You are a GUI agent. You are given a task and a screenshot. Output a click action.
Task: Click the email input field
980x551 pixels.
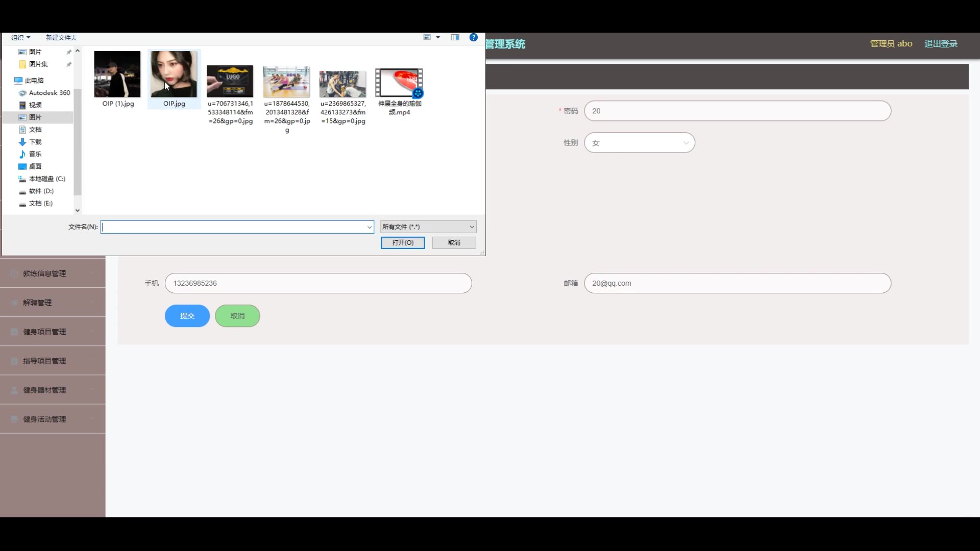[737, 283]
